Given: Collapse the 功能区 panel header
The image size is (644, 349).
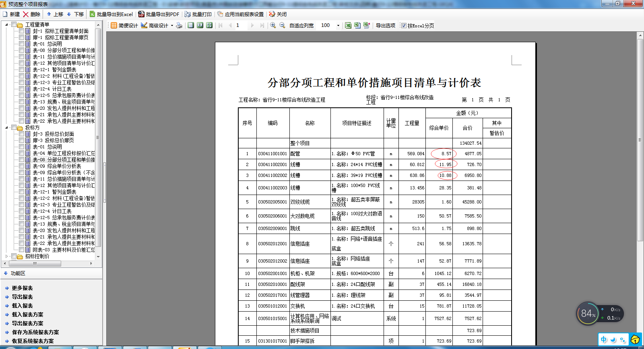Looking at the screenshot, I should pyautogui.click(x=51, y=273).
